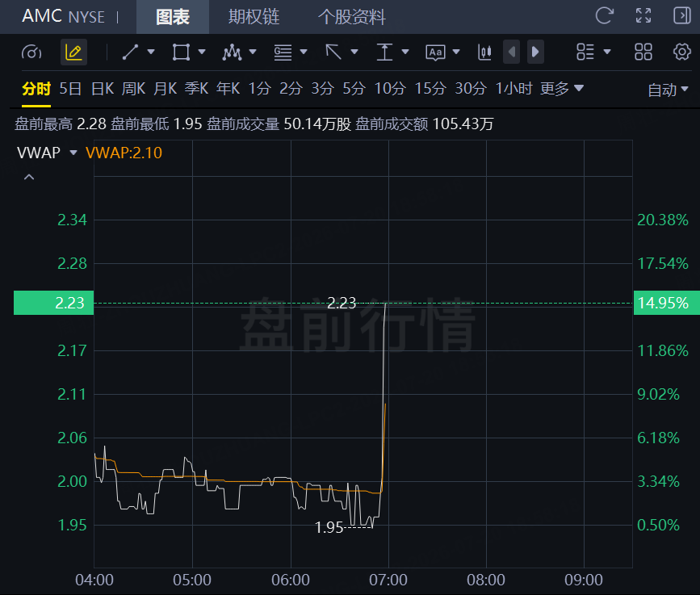The image size is (700, 595).
Task: Open 自动 scale dropdown
Action: tap(668, 90)
